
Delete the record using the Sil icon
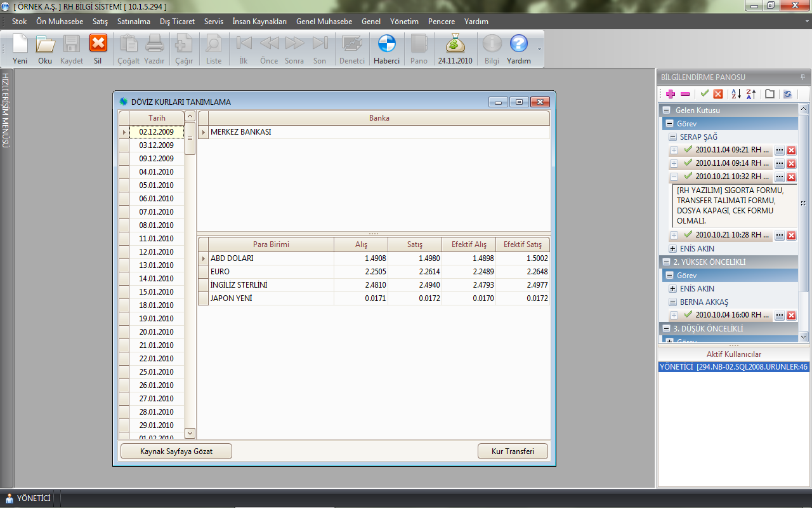98,48
